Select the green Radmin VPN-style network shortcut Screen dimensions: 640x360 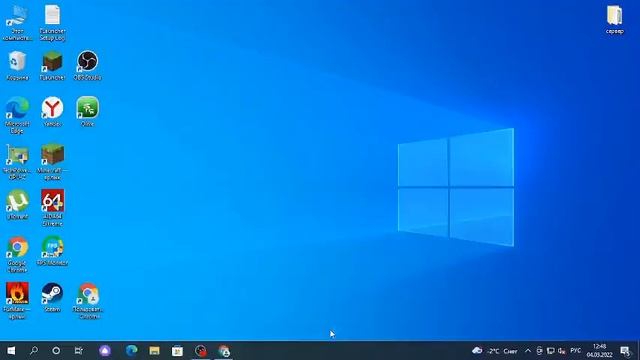[x=87, y=112]
